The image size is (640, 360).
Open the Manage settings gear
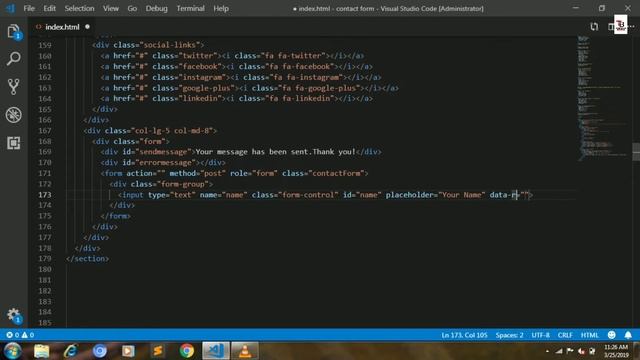pos(13,315)
